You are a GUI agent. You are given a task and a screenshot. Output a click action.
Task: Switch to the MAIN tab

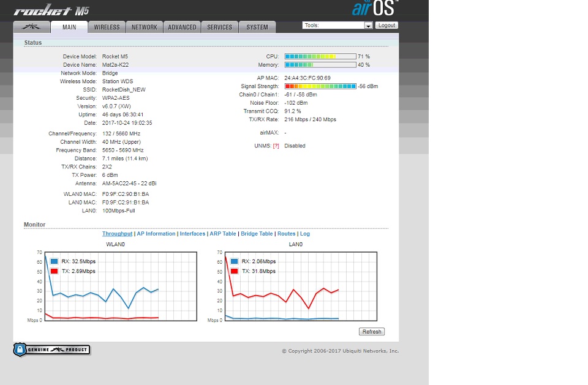click(x=69, y=27)
